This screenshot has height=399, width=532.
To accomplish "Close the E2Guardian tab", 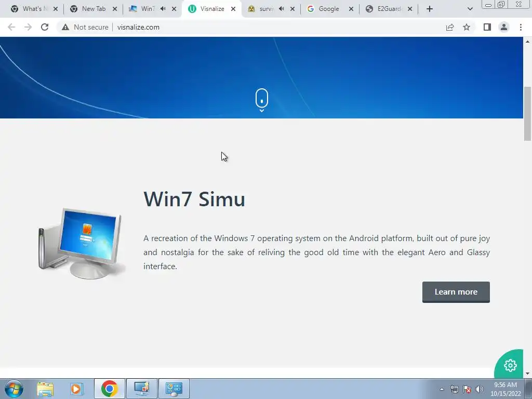I will pyautogui.click(x=410, y=9).
